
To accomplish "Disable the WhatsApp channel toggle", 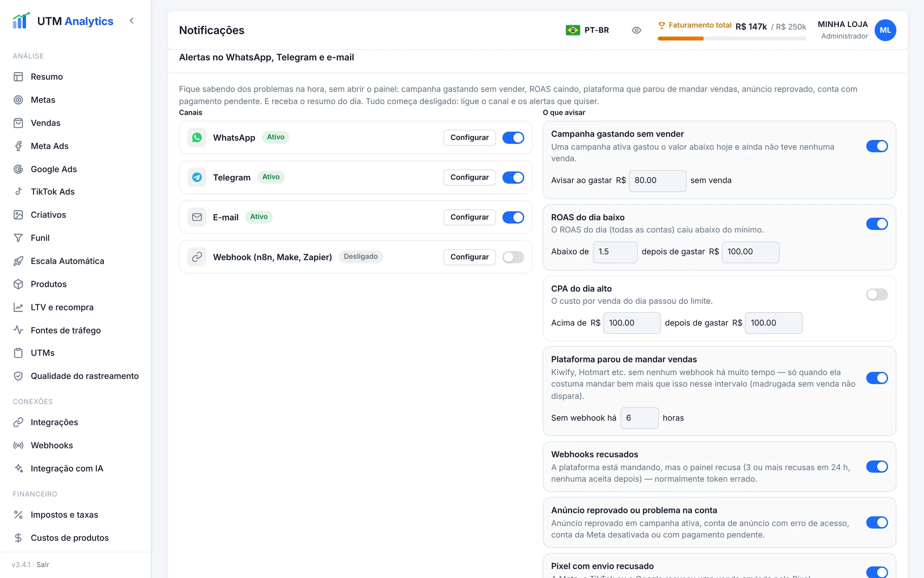I will 513,138.
